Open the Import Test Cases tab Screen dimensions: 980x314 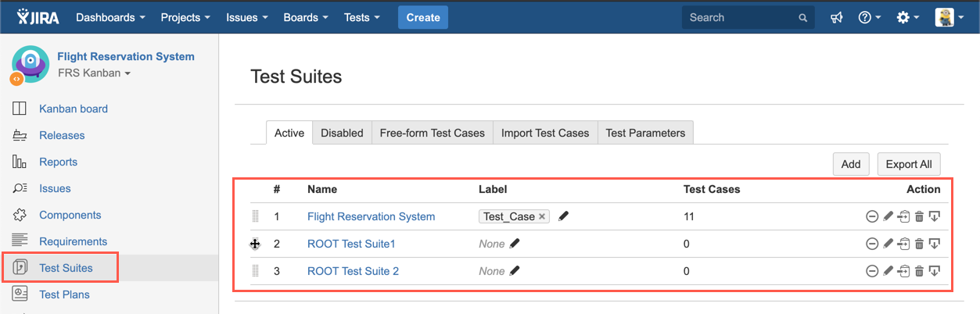point(544,133)
